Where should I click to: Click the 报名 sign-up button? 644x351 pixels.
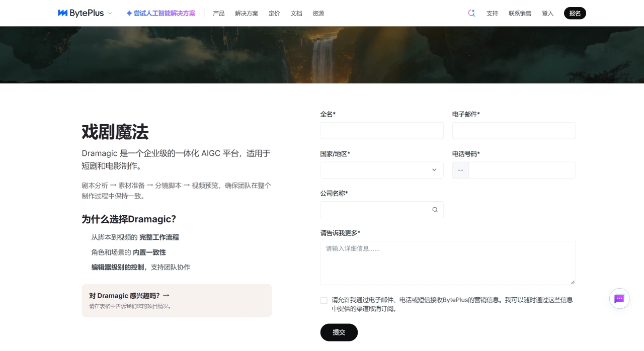(575, 13)
